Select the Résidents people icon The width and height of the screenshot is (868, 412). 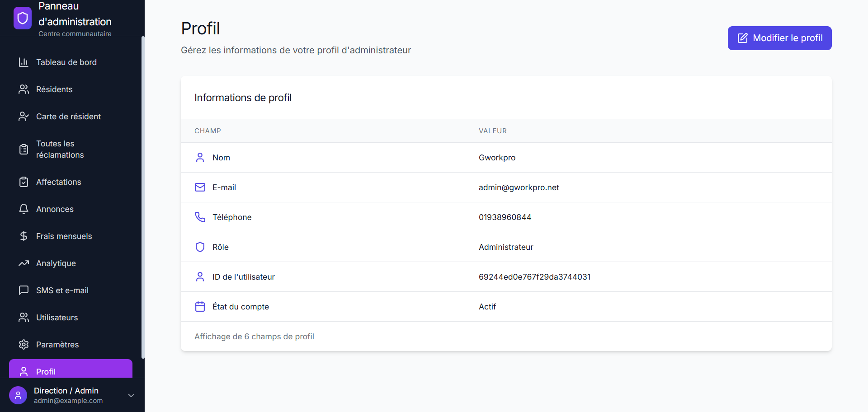pyautogui.click(x=24, y=89)
